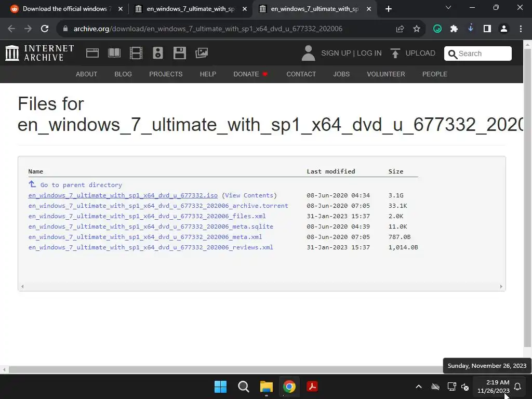Click the Chrome icon in the taskbar
Screen dimensions: 532x399
(x=289, y=387)
